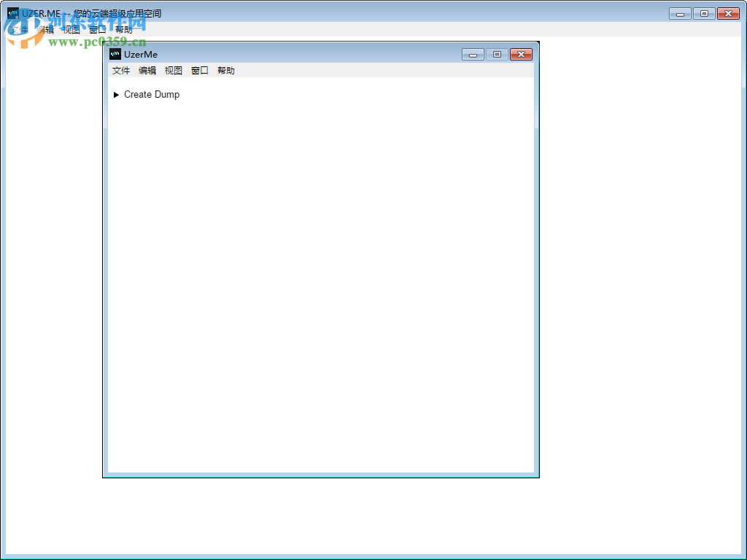747x560 pixels.
Task: Open the 视图 menu on the outer UZER.ME window
Action: (x=70, y=30)
